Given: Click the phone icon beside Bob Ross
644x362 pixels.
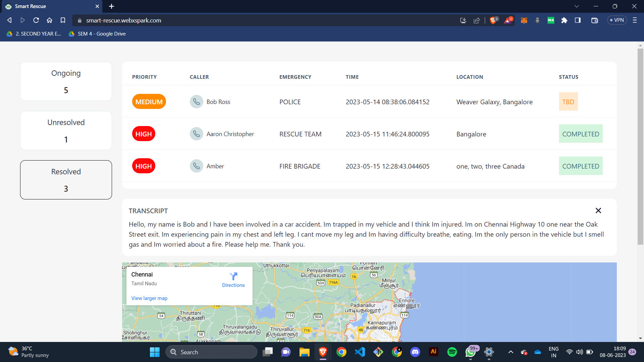Looking at the screenshot, I should click(197, 102).
